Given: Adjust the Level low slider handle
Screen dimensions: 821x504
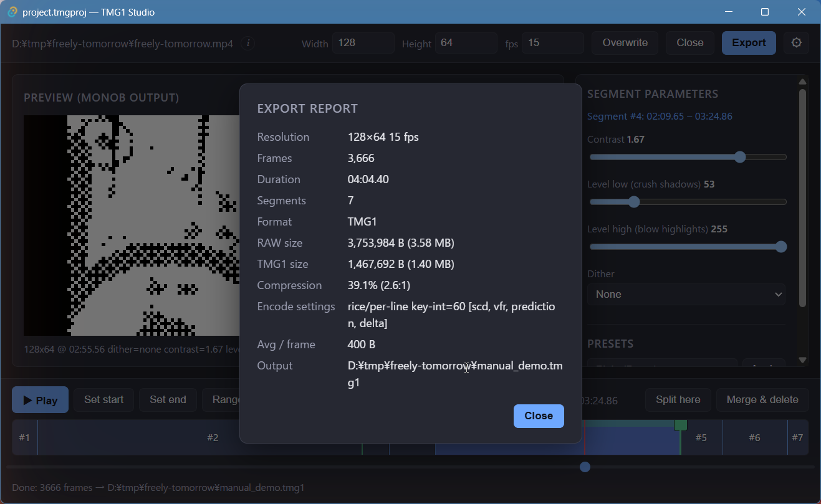Looking at the screenshot, I should [634, 202].
